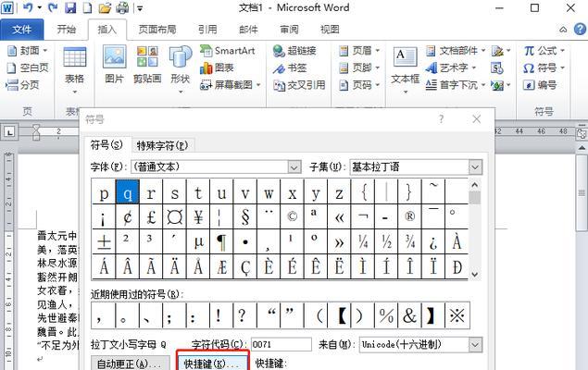Viewport: 588px width, 370px height.
Task: Pick the recently used ※ symbol
Action: 457,315
